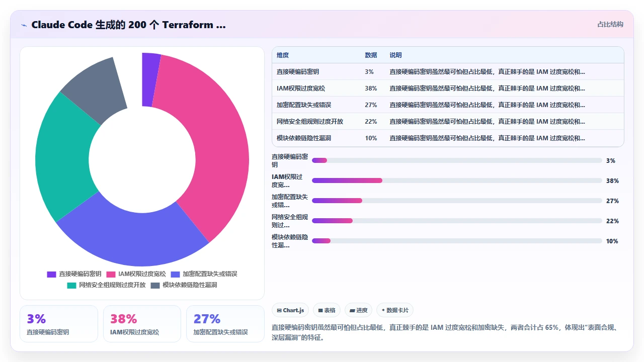644x362 pixels.
Task: Open the 3% 直接硬编码密钥 stat card
Action: 59,324
